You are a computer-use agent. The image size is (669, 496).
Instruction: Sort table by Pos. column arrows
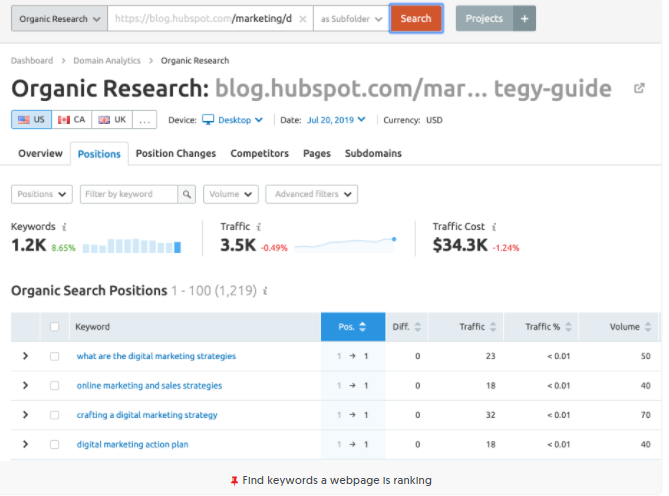click(x=363, y=327)
